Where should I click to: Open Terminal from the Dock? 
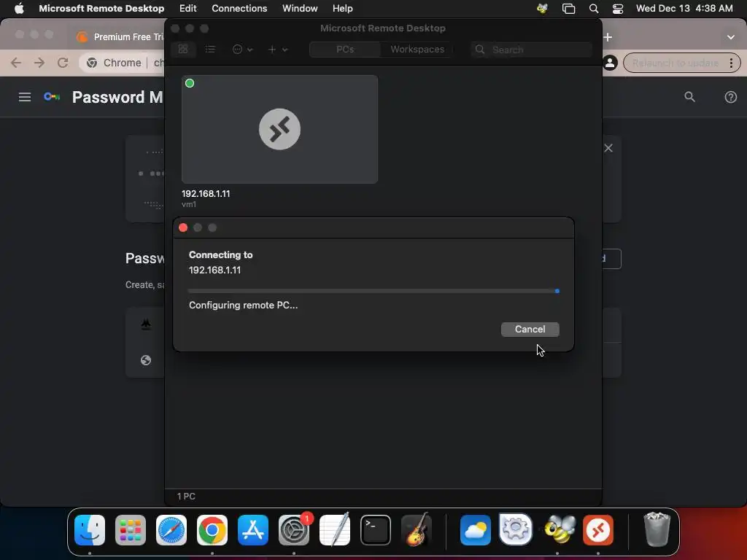click(x=376, y=530)
